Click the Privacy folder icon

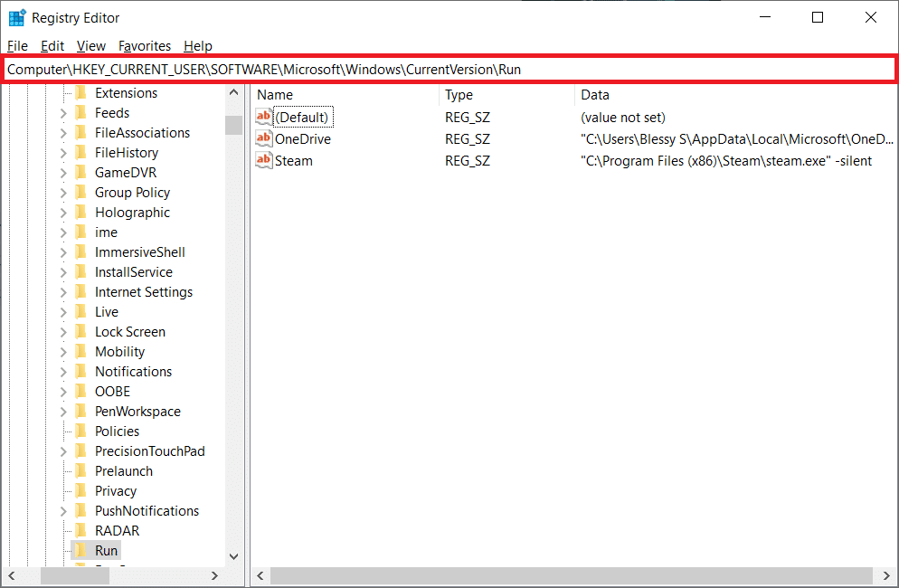point(81,490)
